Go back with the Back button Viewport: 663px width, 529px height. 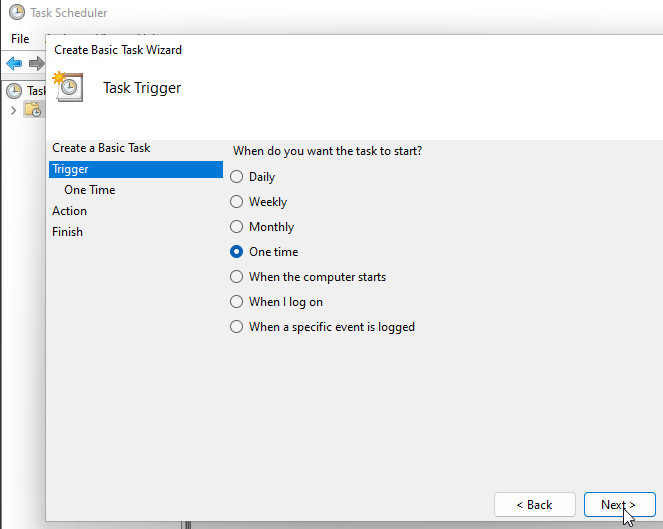point(535,505)
